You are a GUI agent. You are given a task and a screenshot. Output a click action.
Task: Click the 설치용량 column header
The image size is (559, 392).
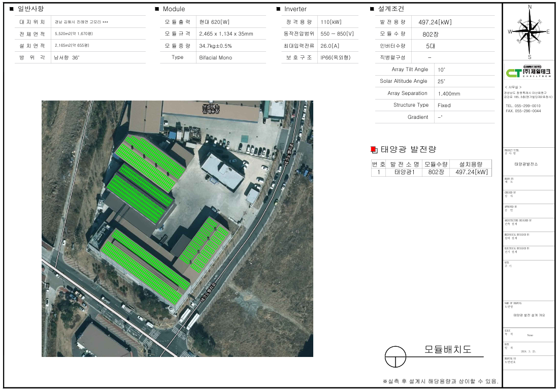[471, 164]
